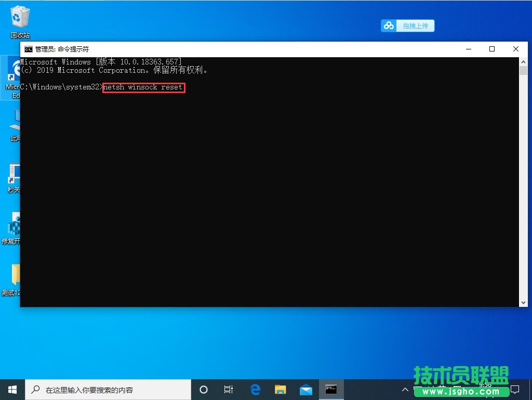The image size is (532, 400).
Task: Expand hidden icons chevron in the system tray
Action: tap(405, 389)
